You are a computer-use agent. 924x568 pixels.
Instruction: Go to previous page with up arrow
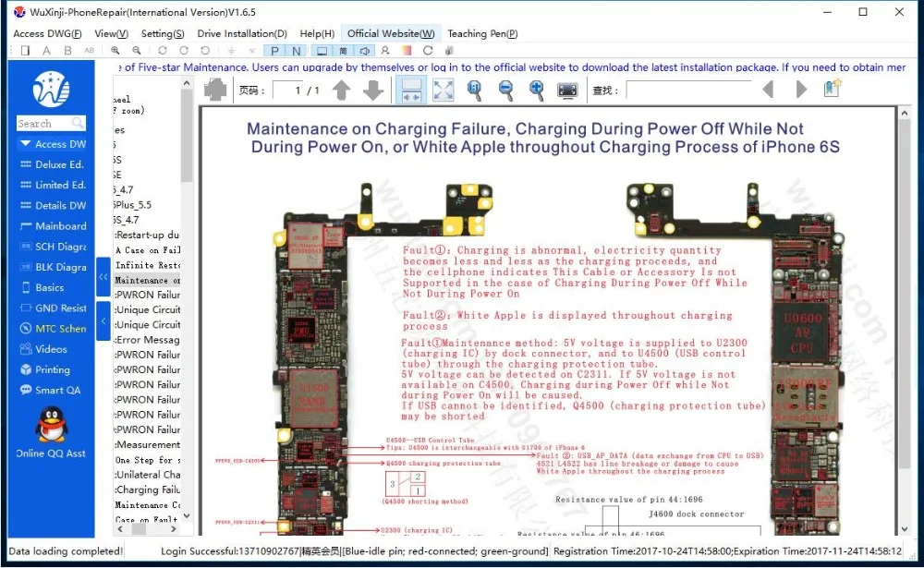coord(342,91)
